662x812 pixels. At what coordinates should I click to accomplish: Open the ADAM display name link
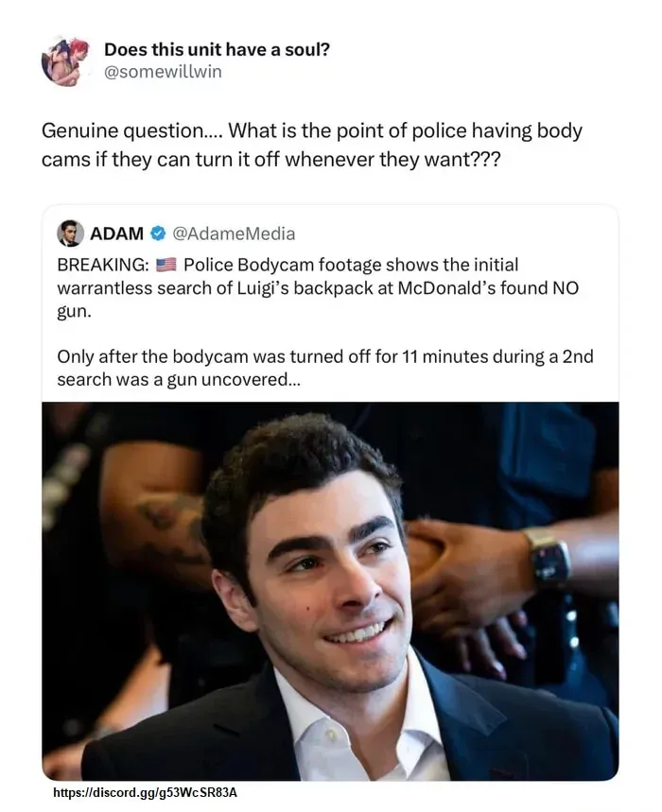click(x=117, y=233)
